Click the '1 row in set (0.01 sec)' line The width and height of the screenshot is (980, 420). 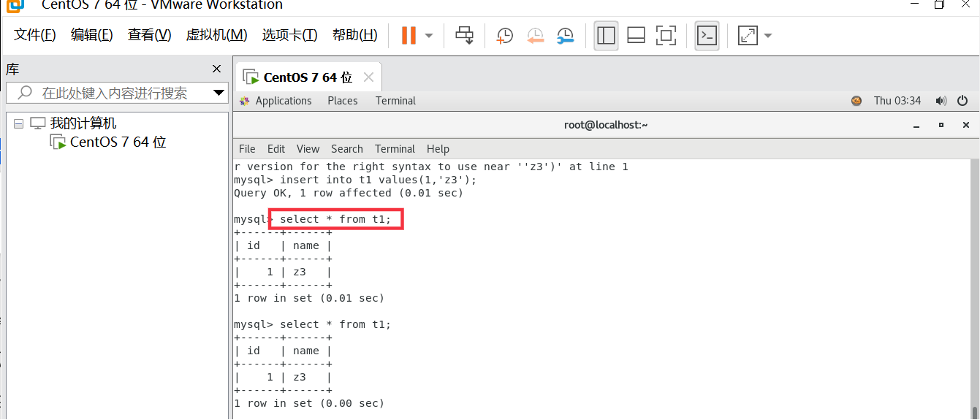(x=308, y=298)
